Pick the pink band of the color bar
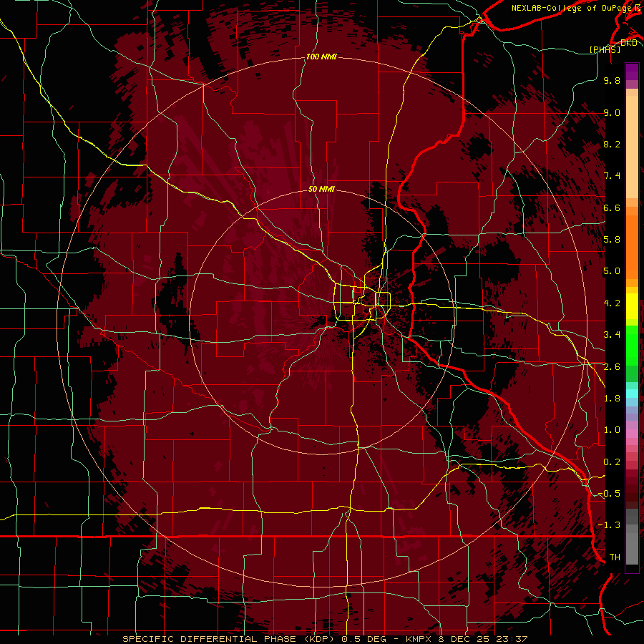This screenshot has height=644, width=644. pos(632,434)
